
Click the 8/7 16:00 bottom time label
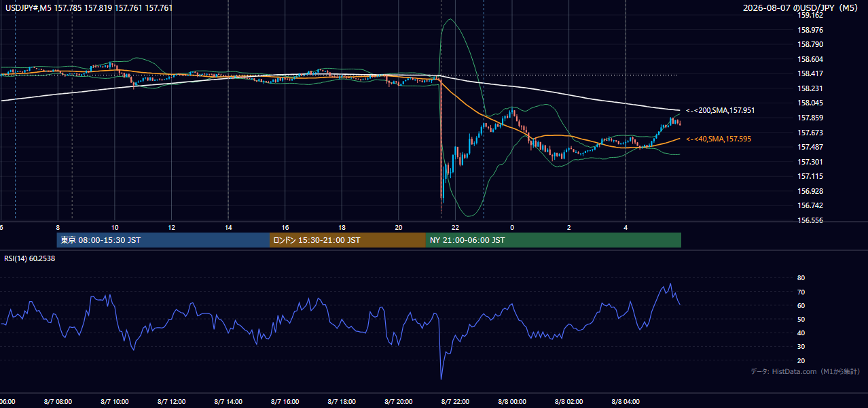tap(285, 402)
